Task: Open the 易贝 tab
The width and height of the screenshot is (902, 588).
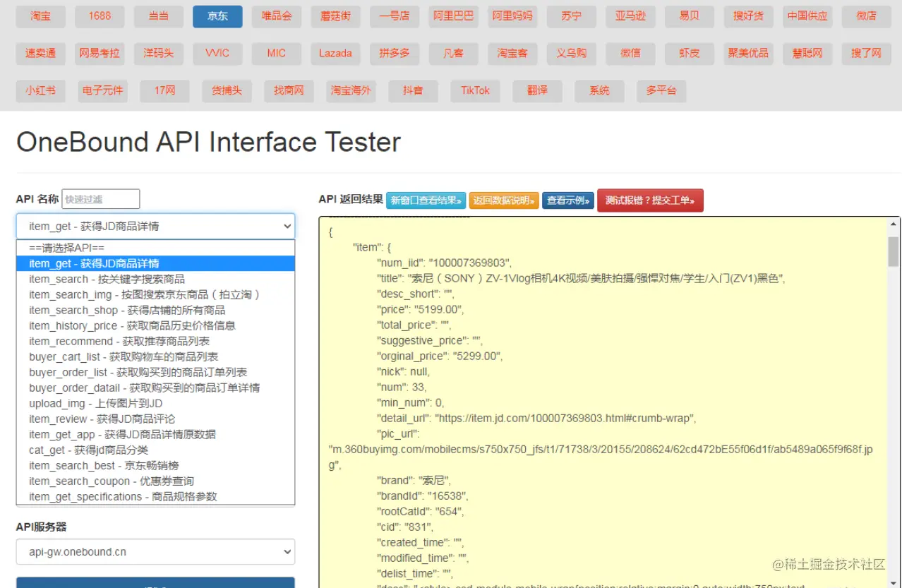Action: click(x=690, y=16)
